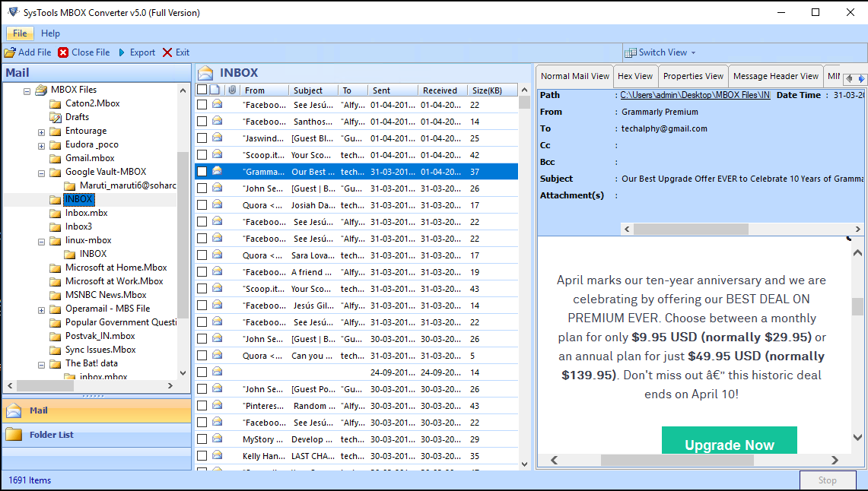
Task: Select Microsoft at Home.Mbox tree item
Action: pos(116,268)
